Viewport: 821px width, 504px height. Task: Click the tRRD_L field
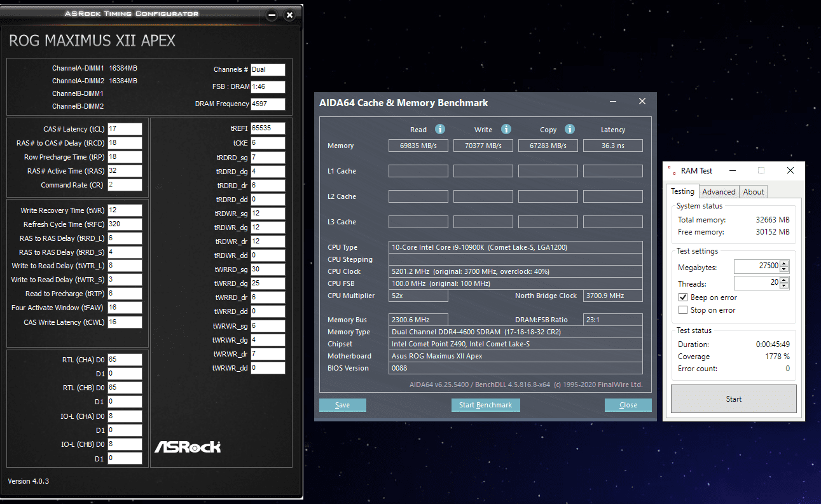(125, 238)
